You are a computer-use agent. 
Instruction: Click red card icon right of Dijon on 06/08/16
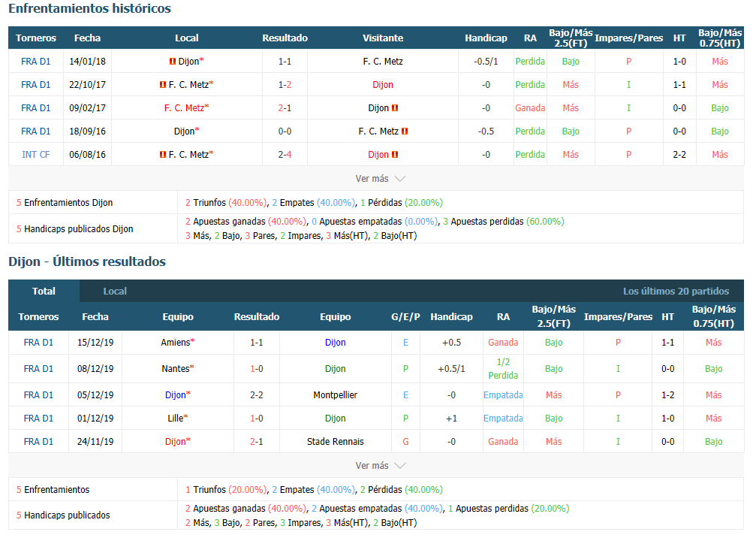395,154
